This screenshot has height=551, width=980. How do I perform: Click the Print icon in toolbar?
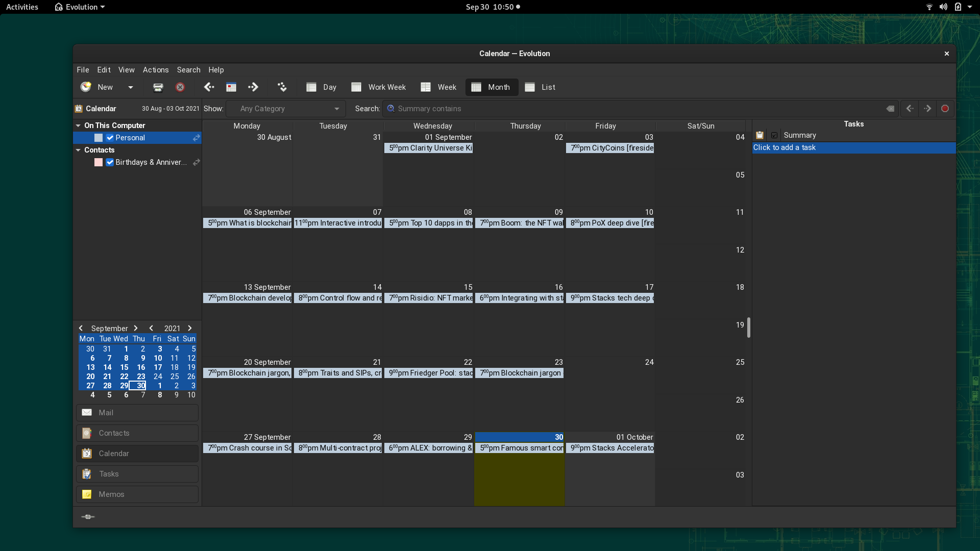pyautogui.click(x=158, y=87)
